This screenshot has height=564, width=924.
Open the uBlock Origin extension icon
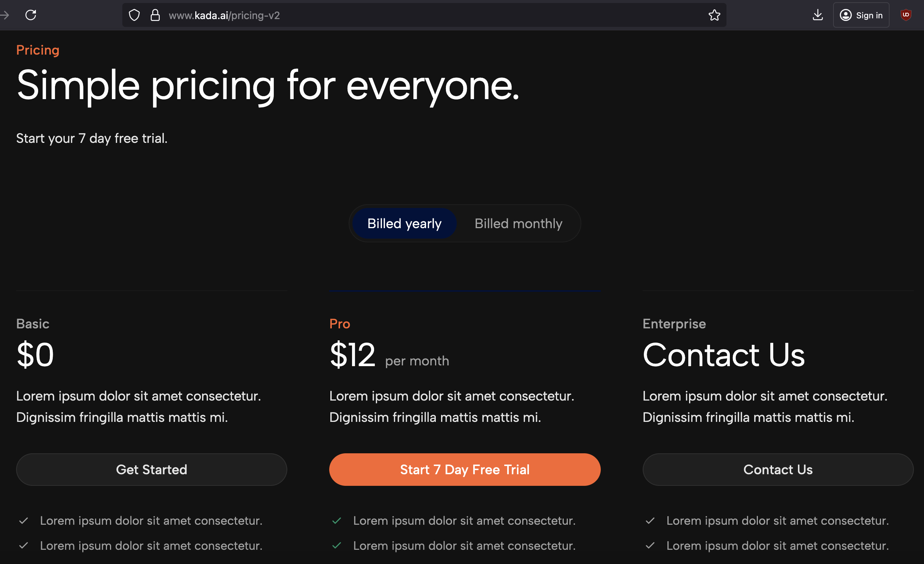906,15
